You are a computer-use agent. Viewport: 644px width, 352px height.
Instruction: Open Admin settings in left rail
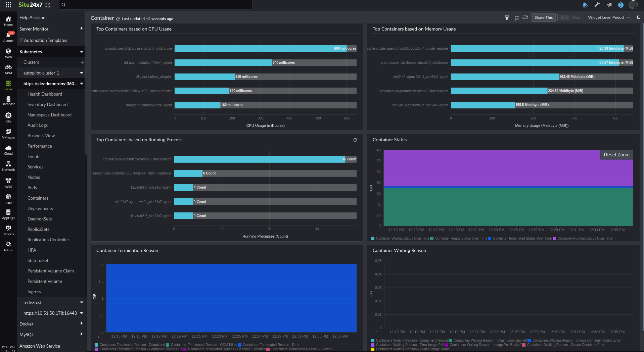tap(8, 247)
